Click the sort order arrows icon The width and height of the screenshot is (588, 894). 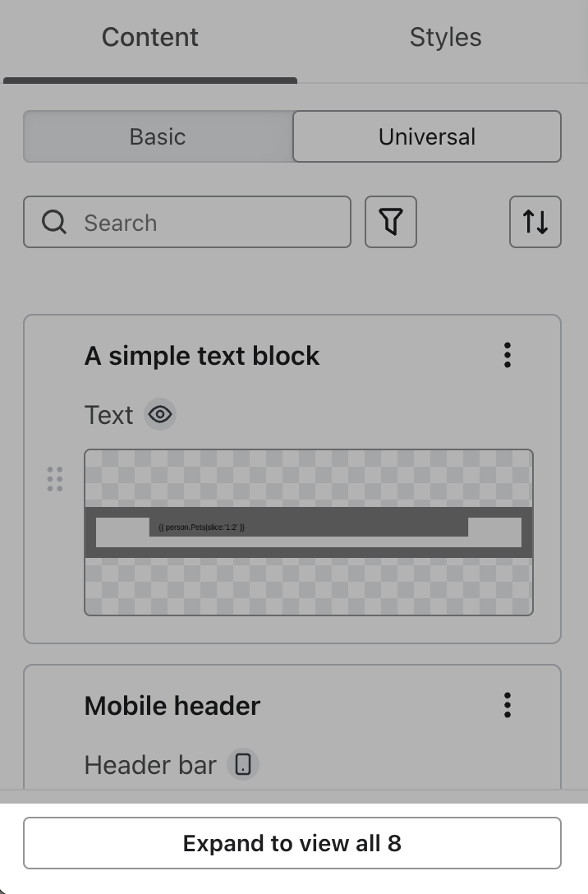click(535, 222)
